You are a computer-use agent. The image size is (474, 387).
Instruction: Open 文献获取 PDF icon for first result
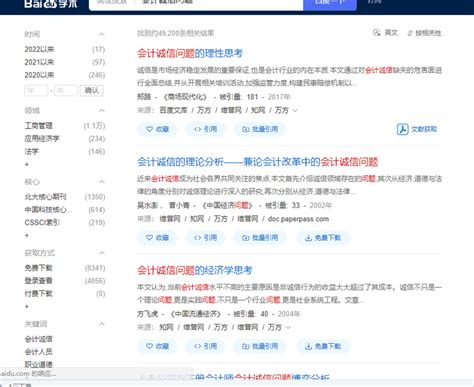(417, 129)
